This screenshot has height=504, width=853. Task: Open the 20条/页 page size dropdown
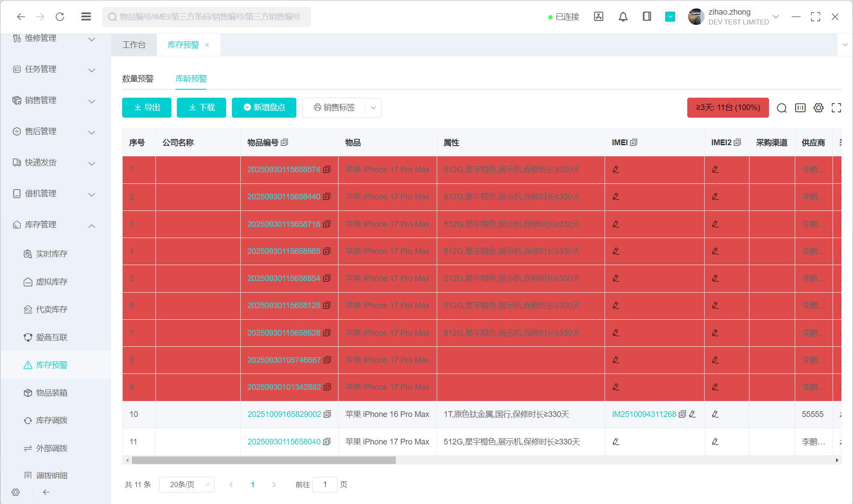pyautogui.click(x=187, y=484)
